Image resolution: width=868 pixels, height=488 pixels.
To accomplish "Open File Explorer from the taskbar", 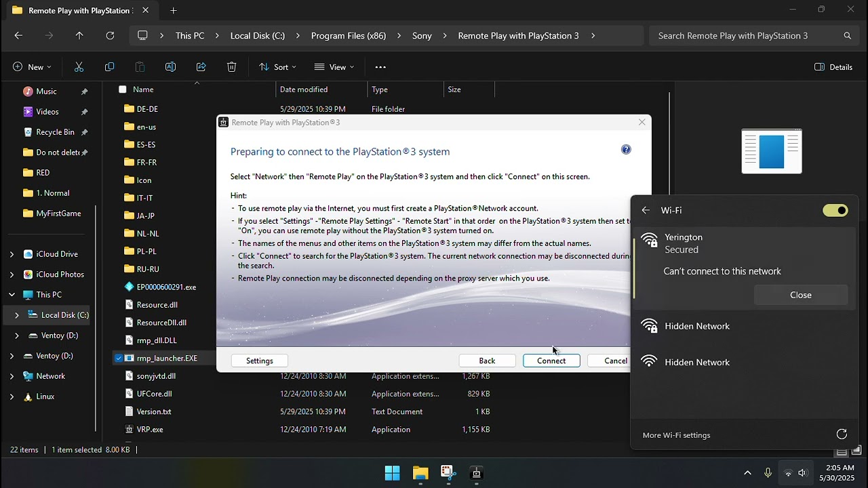I will tap(420, 472).
